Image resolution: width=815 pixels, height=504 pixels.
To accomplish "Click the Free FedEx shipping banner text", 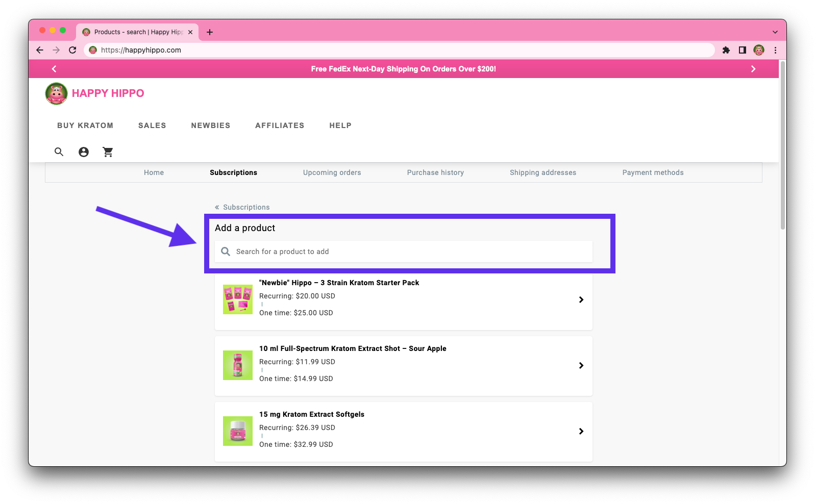I will coord(404,69).
